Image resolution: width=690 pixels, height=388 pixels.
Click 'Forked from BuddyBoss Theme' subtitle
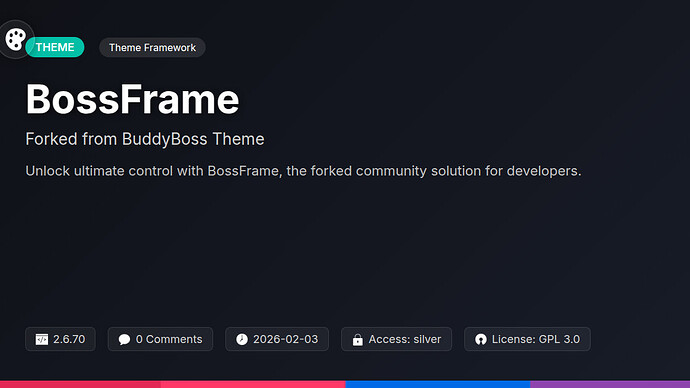pos(145,139)
